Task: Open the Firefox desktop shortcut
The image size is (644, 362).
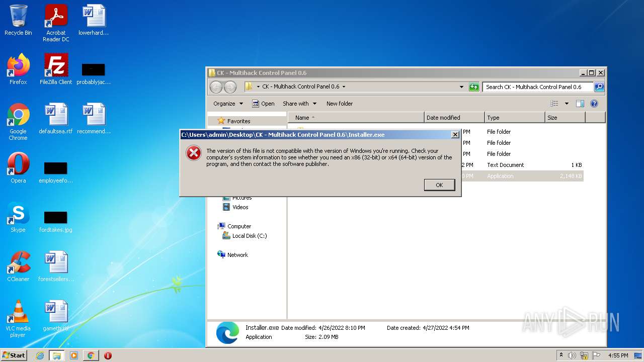Action: (x=18, y=69)
